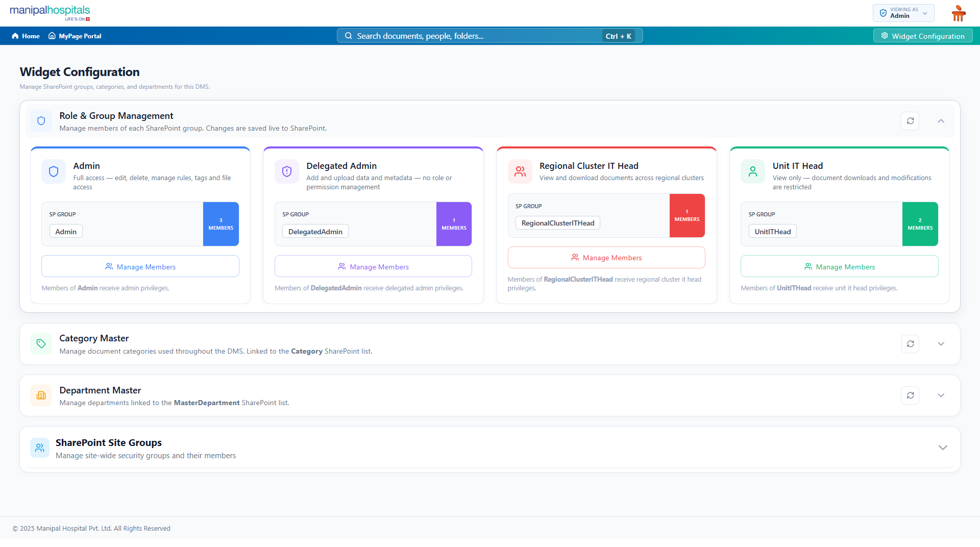Viewport: 980px width, 547px height.
Task: Expand the Category Master section
Action: 941,344
